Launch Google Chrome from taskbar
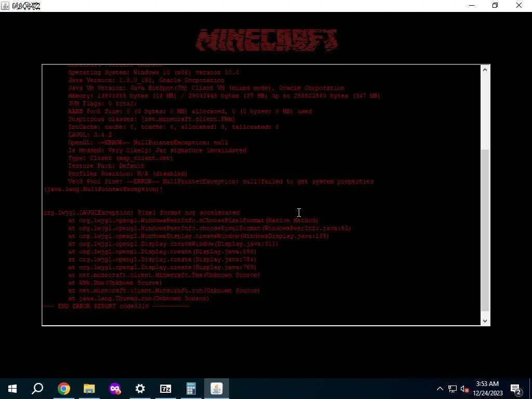532x399 pixels. click(63, 389)
